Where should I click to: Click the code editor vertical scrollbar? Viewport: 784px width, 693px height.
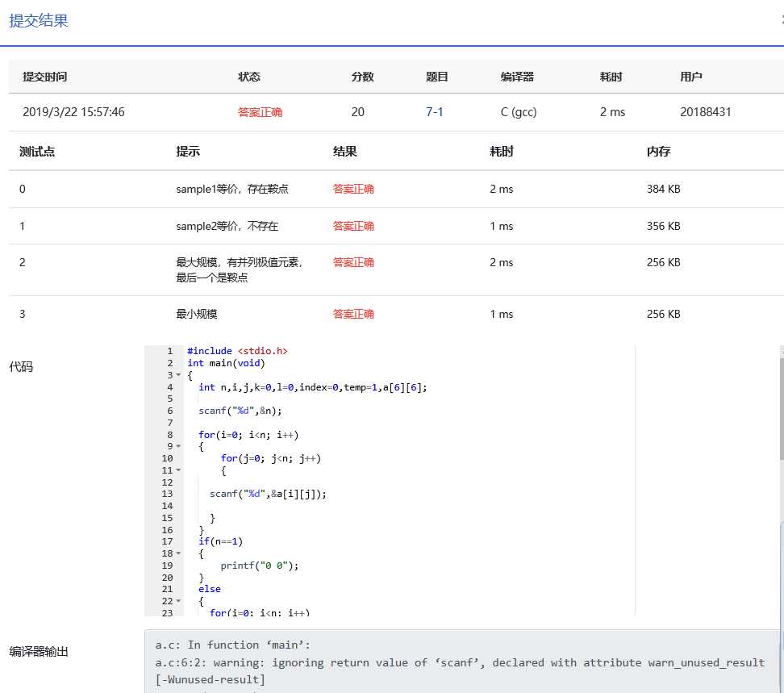point(782,409)
